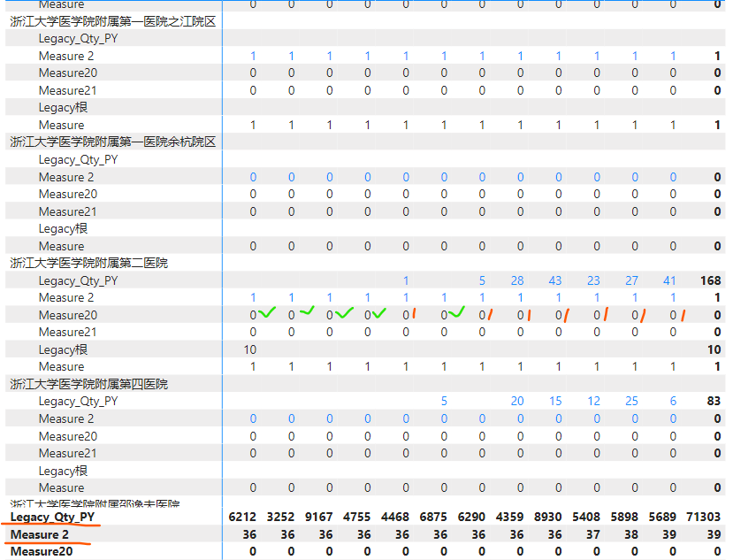The height and width of the screenshot is (560, 756).
Task: Select grand total cell 8930
Action: (547, 517)
